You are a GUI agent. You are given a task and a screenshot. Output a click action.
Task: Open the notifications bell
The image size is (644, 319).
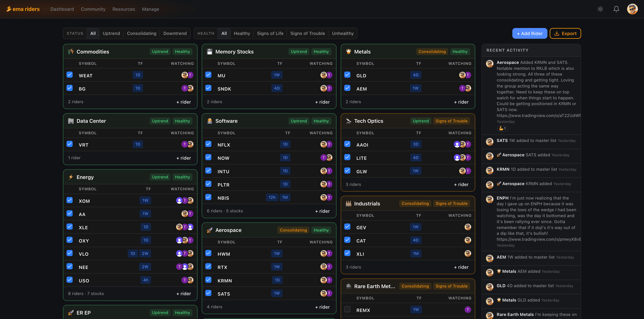coord(616,9)
